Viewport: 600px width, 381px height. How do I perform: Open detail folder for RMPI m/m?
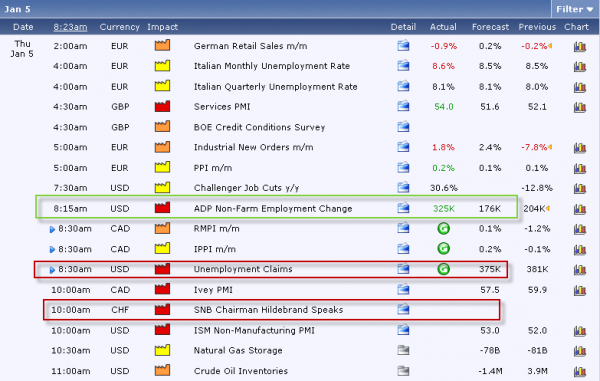403,228
